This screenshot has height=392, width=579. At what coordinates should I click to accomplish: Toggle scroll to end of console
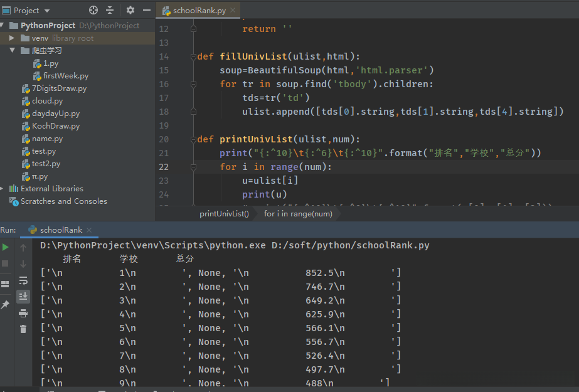click(x=23, y=296)
